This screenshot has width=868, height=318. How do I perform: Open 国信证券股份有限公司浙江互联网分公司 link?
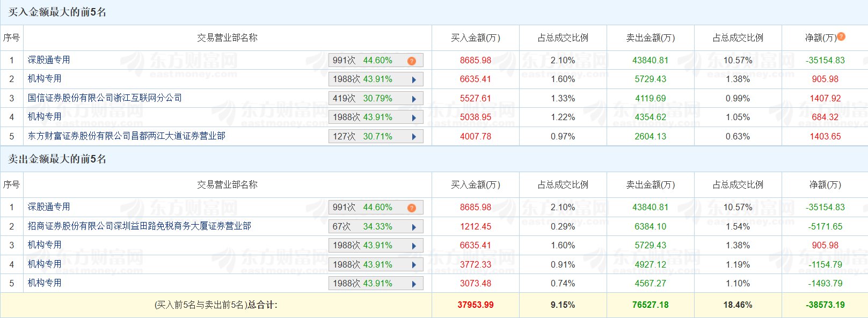coord(105,98)
